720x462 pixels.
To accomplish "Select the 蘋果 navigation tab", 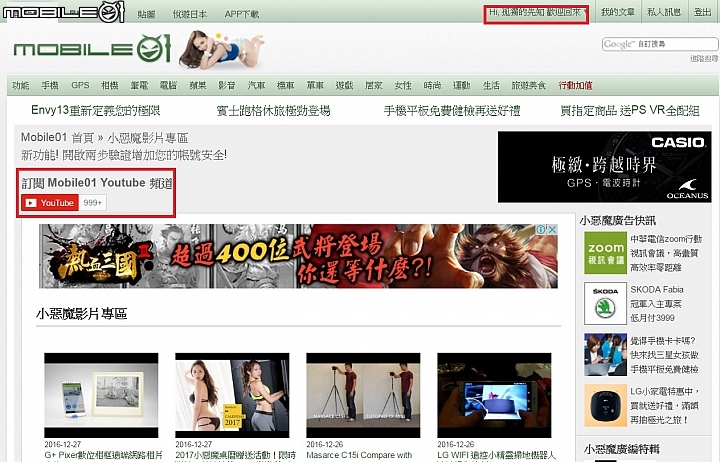I will pos(198,85).
